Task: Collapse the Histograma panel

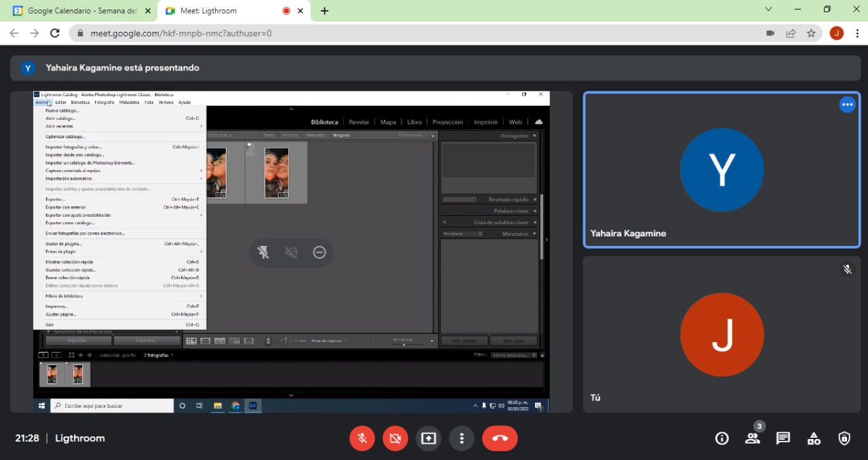Action: coord(534,135)
